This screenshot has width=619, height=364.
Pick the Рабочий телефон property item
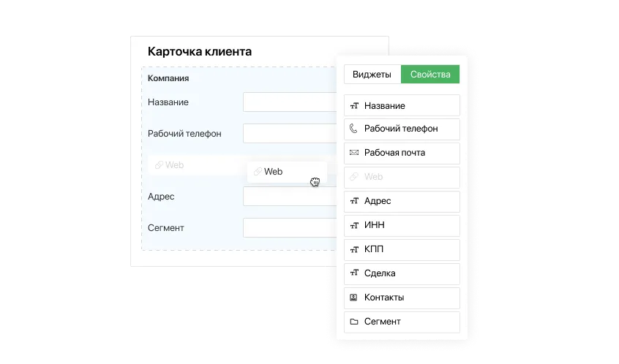pyautogui.click(x=402, y=129)
